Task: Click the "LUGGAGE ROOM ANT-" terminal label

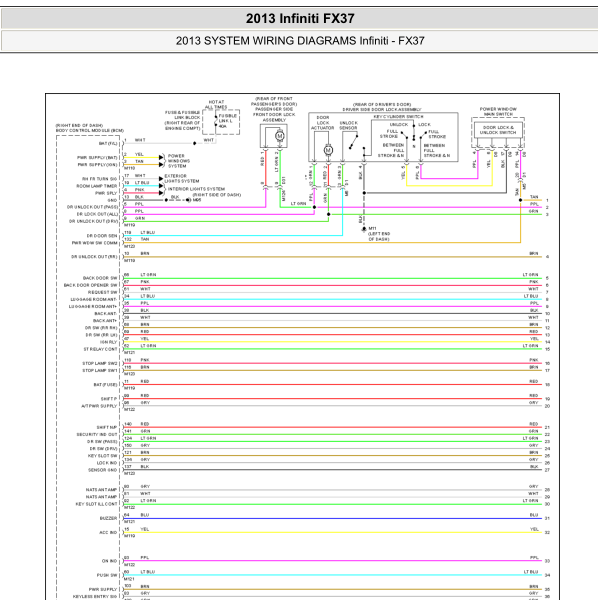Action: 94,299
